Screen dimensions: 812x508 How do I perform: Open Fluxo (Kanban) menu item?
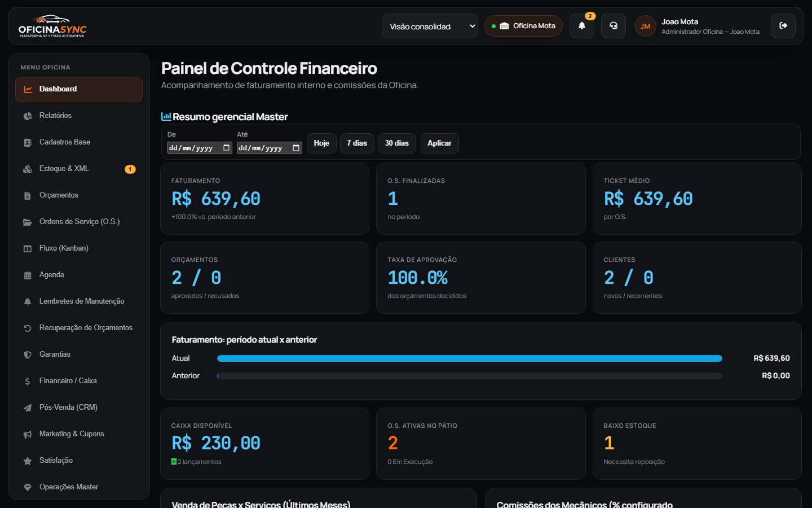[x=79, y=248]
